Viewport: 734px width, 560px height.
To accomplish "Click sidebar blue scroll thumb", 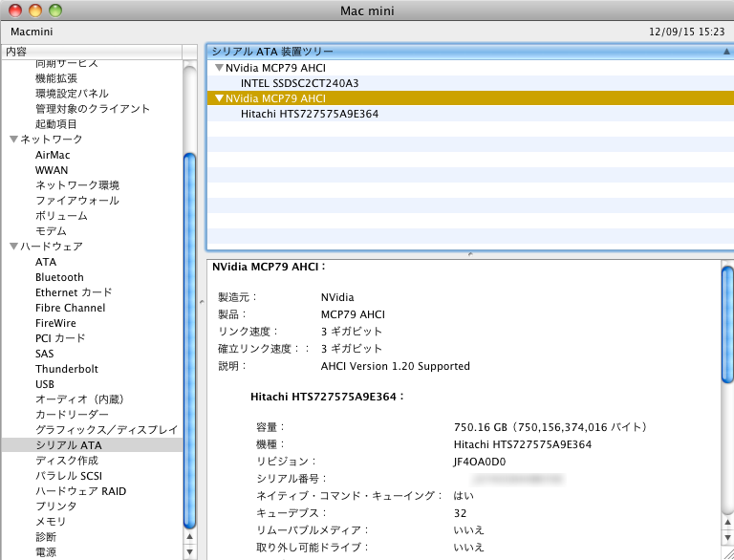I will coord(189,340).
